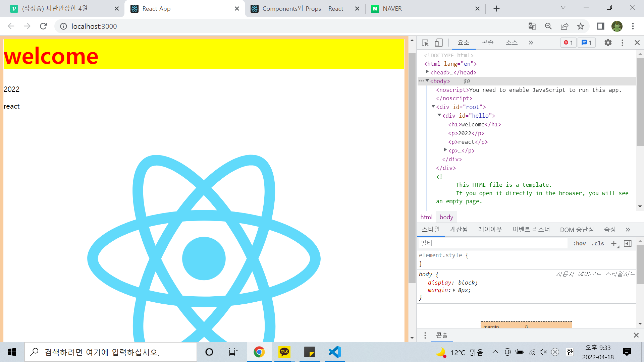Open Windows Task View icon
The height and width of the screenshot is (362, 644).
coord(233,352)
